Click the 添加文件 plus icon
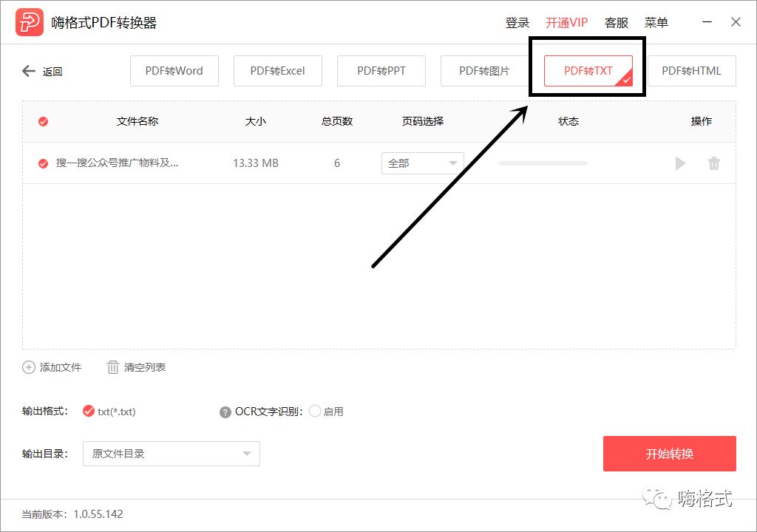 coord(28,367)
